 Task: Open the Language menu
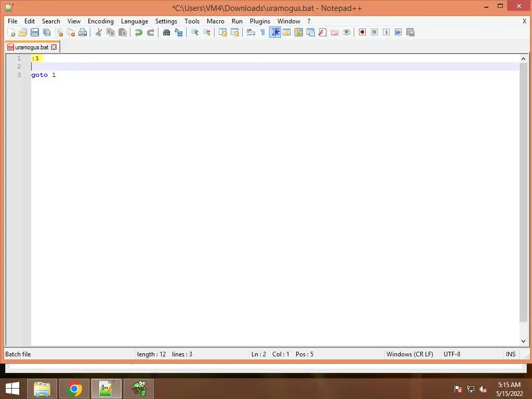click(135, 21)
